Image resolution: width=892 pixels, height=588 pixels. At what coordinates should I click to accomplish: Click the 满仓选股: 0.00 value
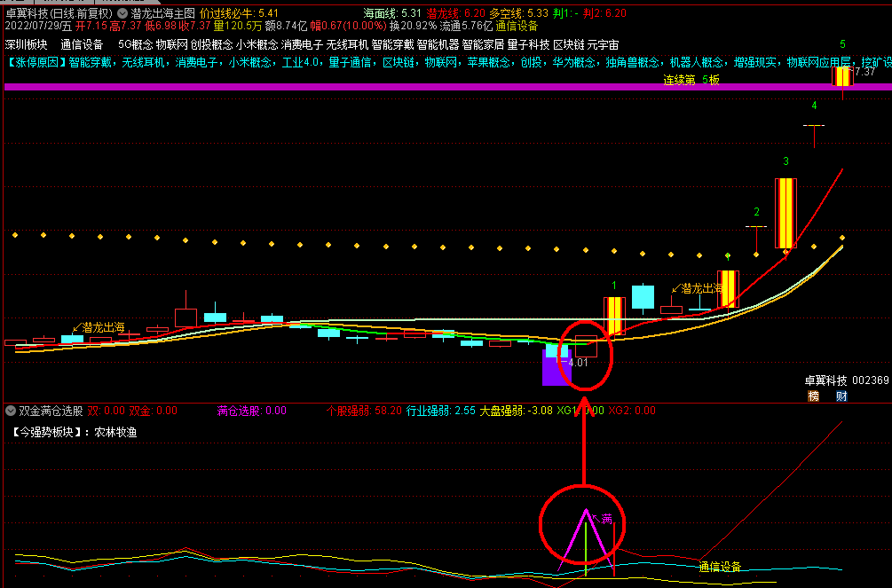click(252, 411)
